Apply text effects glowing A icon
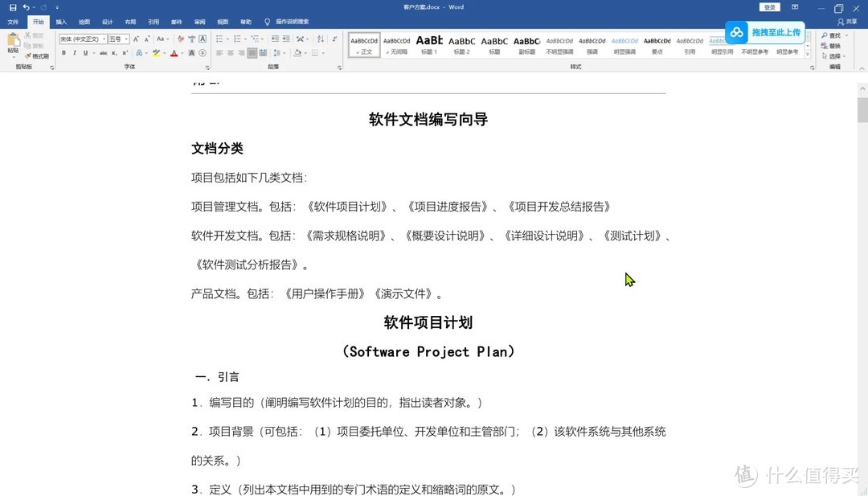This screenshot has width=868, height=496. coord(139,53)
